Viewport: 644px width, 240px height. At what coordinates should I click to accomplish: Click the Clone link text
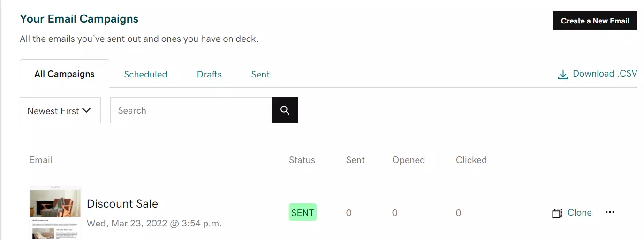[580, 213]
